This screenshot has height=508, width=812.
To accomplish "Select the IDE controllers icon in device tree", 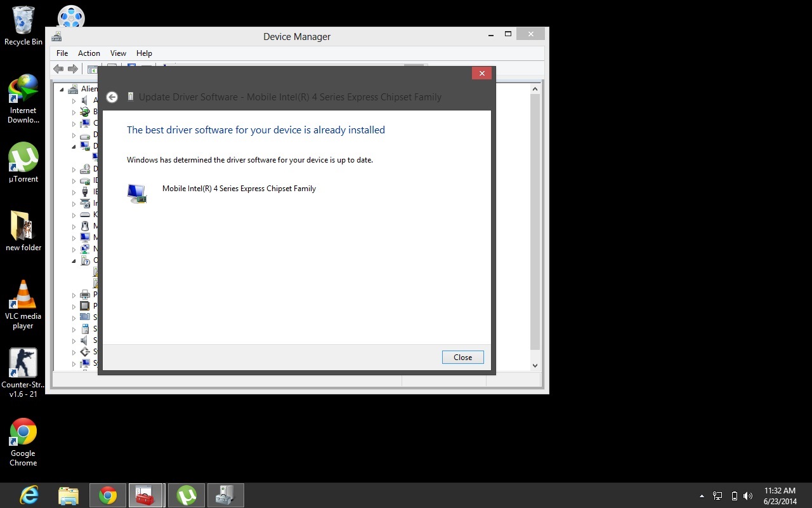I will point(84,180).
